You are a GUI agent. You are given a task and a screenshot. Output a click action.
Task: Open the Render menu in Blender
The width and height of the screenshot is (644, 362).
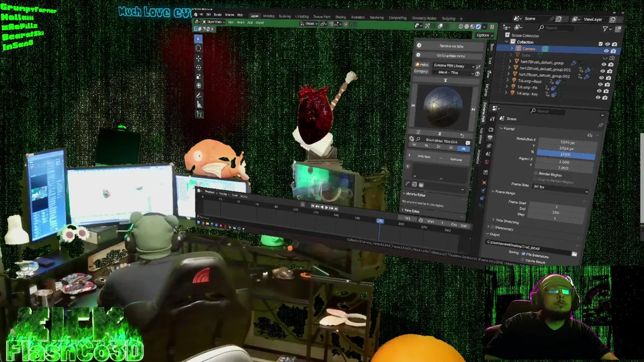click(x=218, y=15)
